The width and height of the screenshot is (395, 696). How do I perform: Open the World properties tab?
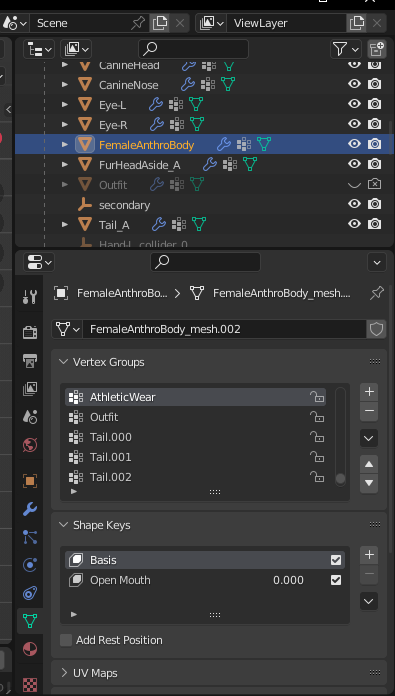pyautogui.click(x=30, y=445)
